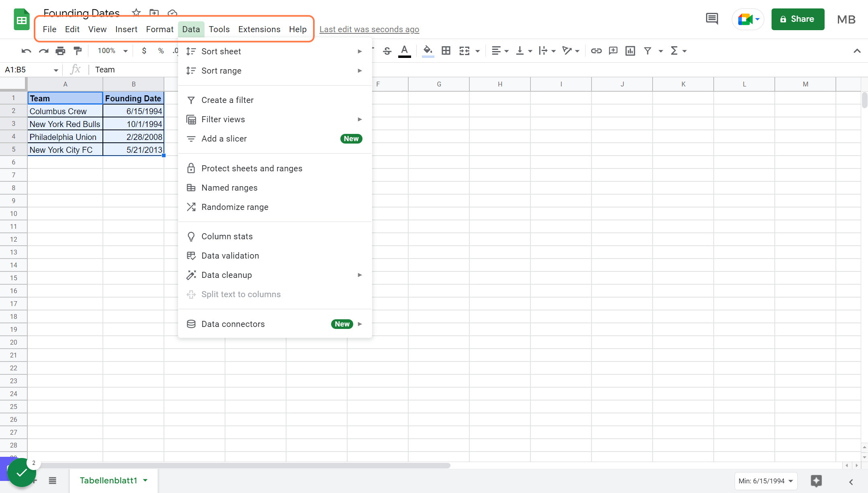Click the cloud save status icon

172,12
